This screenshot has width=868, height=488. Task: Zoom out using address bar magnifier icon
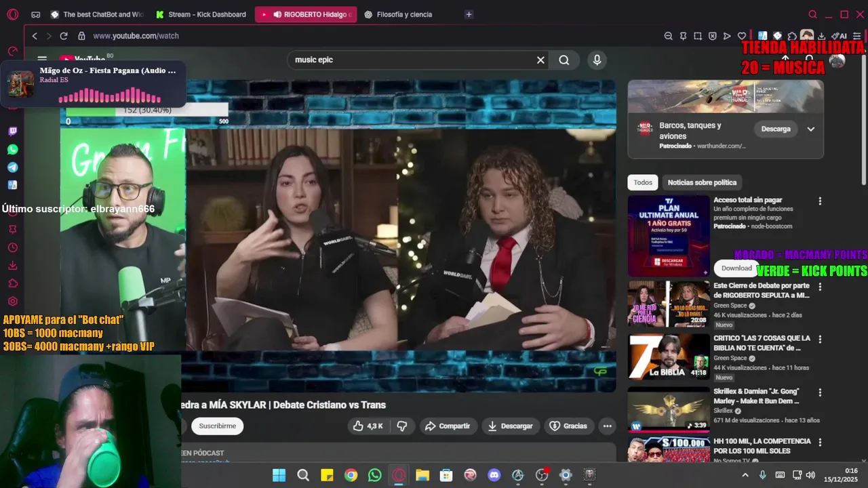coord(668,36)
